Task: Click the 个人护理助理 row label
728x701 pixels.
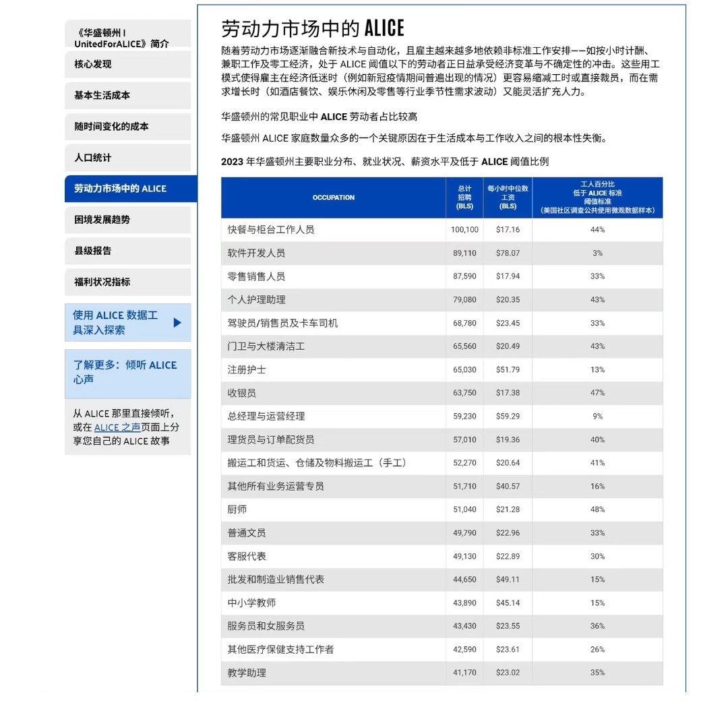Action: (x=256, y=300)
